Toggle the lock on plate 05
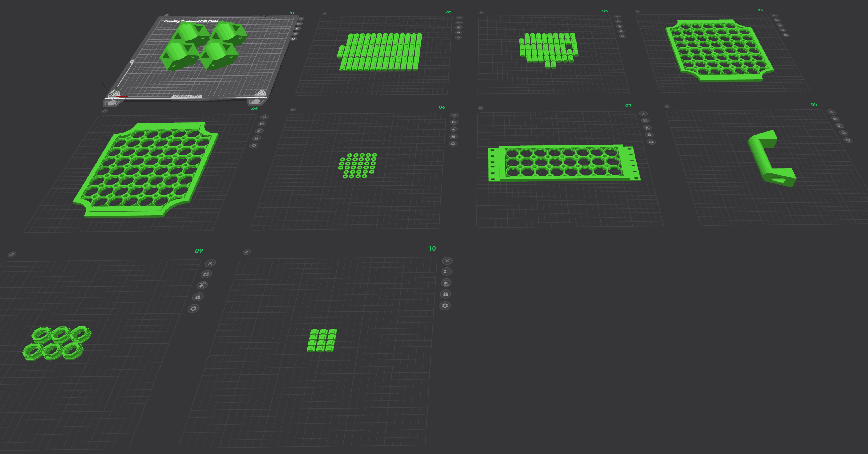The width and height of the screenshot is (868, 454). 257,138
